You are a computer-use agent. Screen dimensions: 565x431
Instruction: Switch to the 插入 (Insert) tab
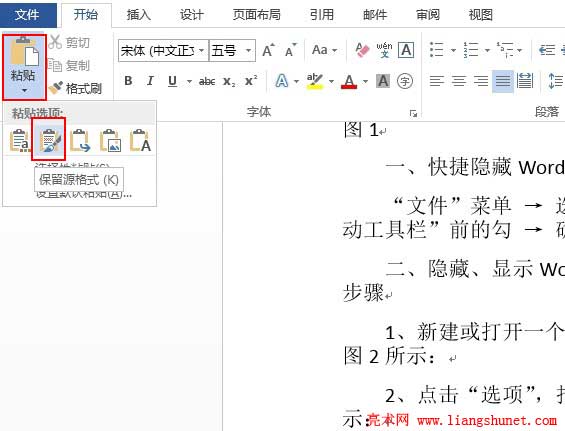pyautogui.click(x=139, y=14)
